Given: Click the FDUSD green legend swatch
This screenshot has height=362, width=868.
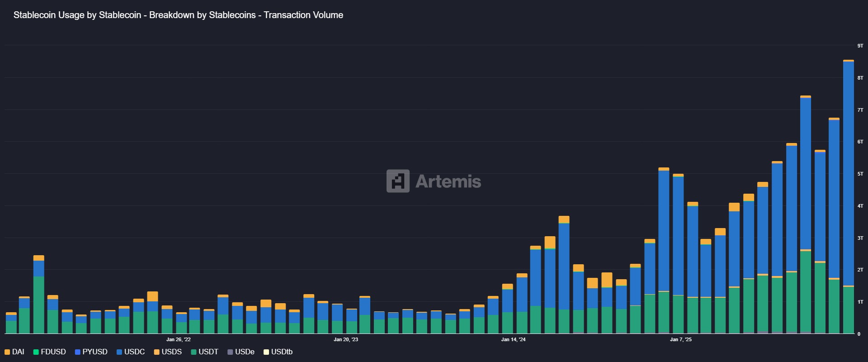Looking at the screenshot, I should click(x=36, y=352).
